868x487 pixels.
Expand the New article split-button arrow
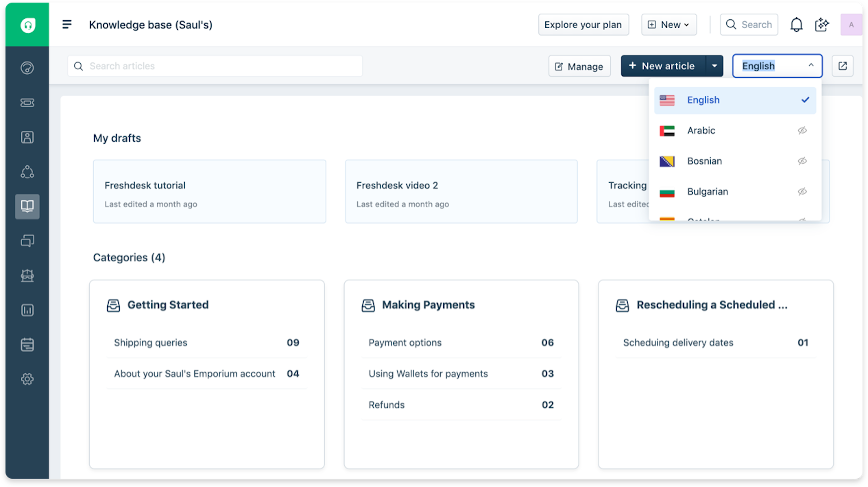tap(714, 66)
